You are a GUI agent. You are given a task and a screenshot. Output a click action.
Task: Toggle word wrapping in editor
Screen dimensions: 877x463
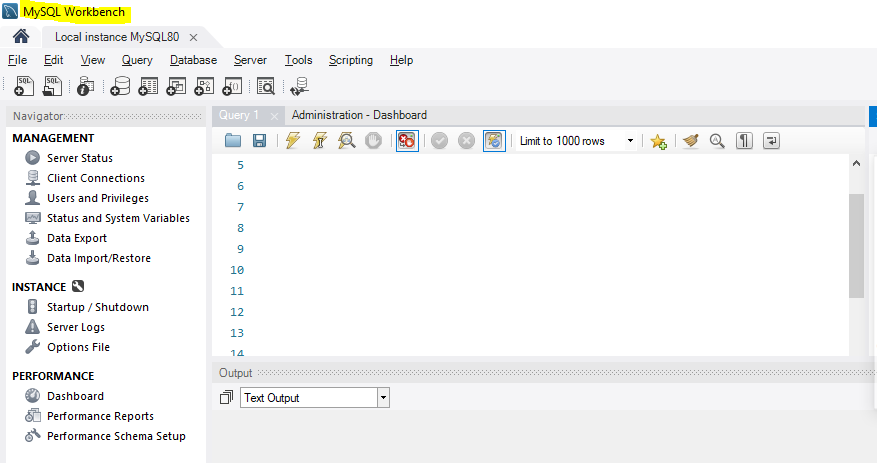[771, 141]
